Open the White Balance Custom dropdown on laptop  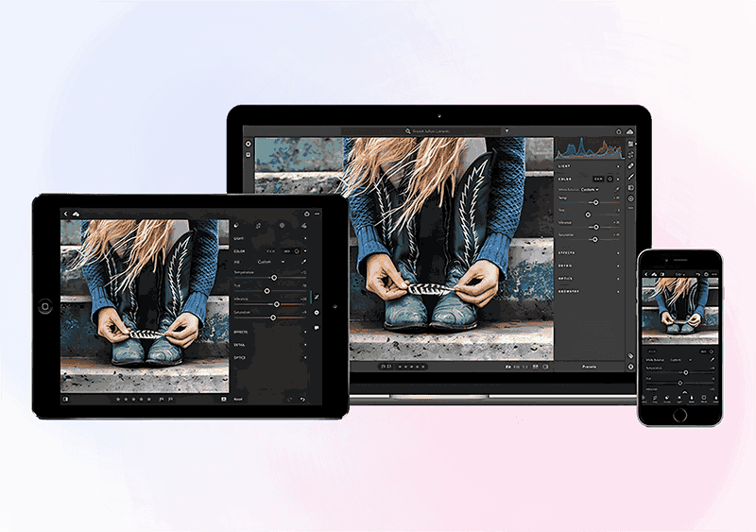click(x=590, y=190)
